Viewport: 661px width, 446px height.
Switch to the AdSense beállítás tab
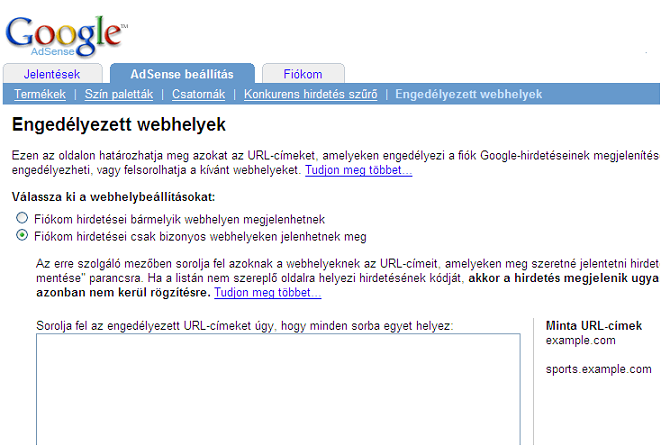tap(182, 74)
